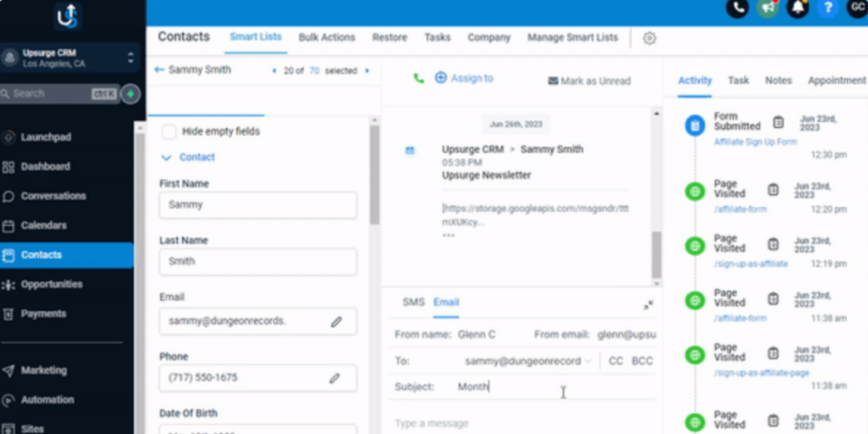Click clipboard icon for Page Visited 12:20 pm
868x434 pixels.
(773, 190)
